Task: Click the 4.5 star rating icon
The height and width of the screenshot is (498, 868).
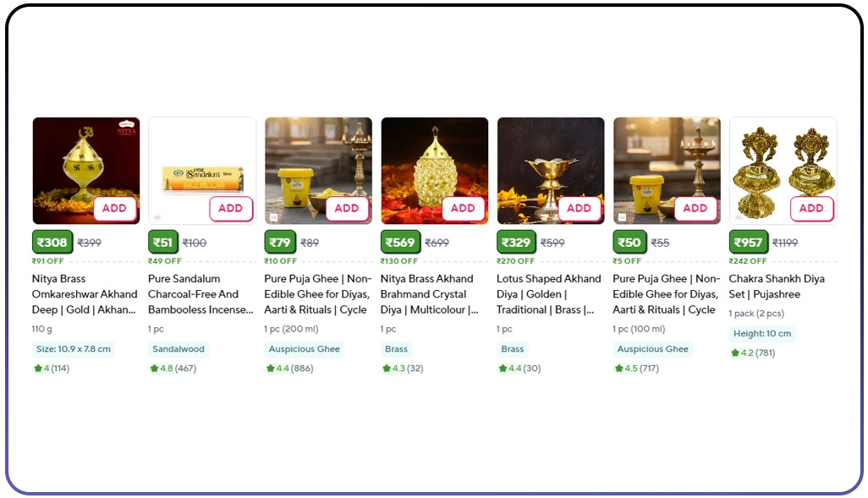Action: (618, 369)
